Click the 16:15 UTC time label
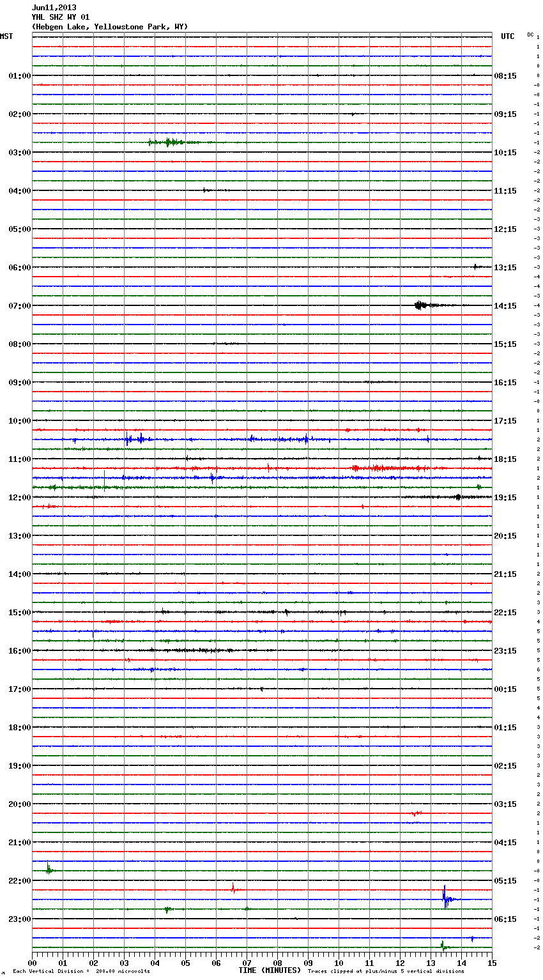543x980 pixels. 505,383
